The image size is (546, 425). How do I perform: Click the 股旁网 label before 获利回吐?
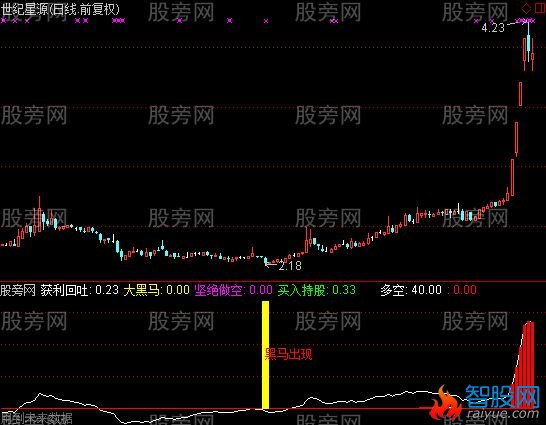[18, 290]
